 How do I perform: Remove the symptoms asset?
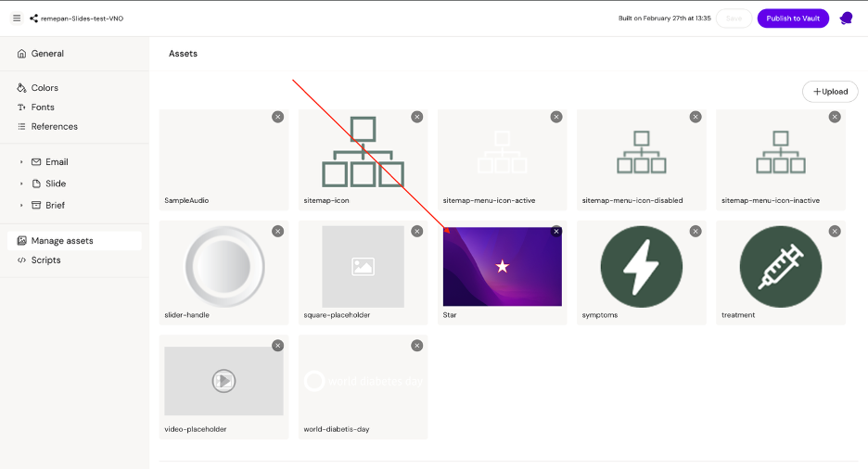point(696,231)
